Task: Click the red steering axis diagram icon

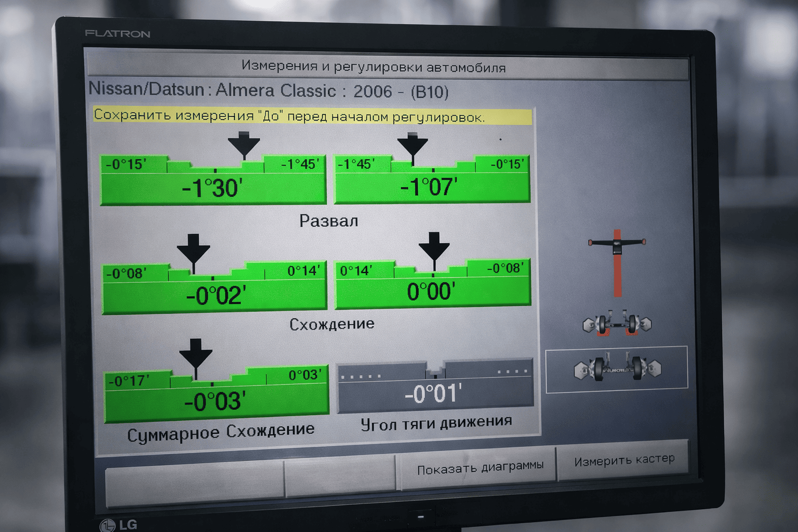Action: point(617,263)
